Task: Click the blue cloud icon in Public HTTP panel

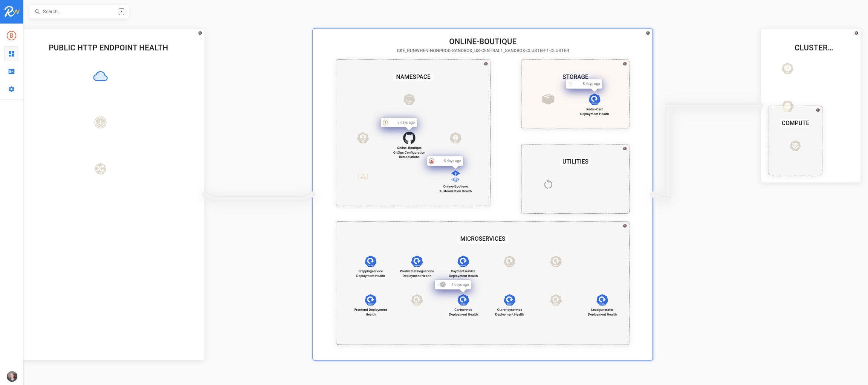Action: tap(100, 76)
